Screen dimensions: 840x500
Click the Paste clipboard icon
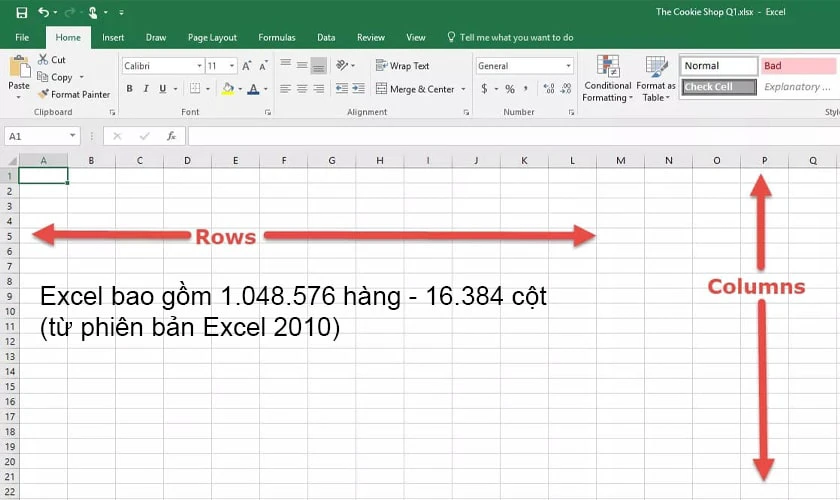[x=20, y=67]
